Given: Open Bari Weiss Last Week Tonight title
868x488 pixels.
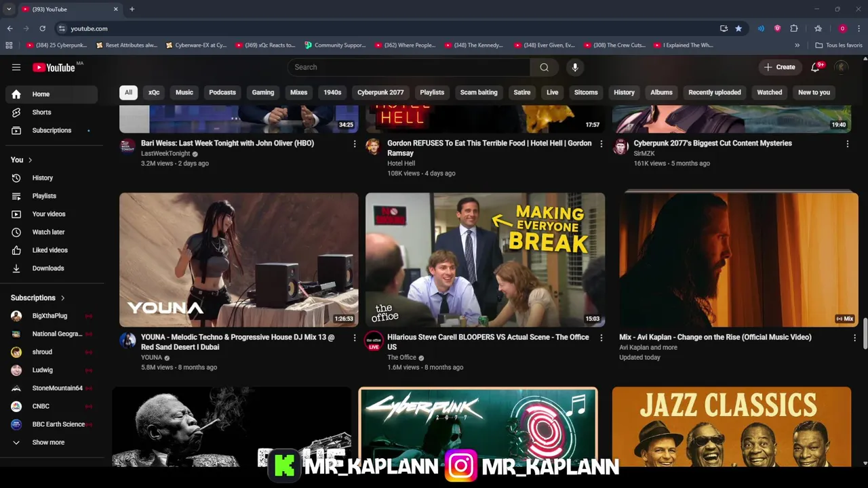Looking at the screenshot, I should point(227,143).
